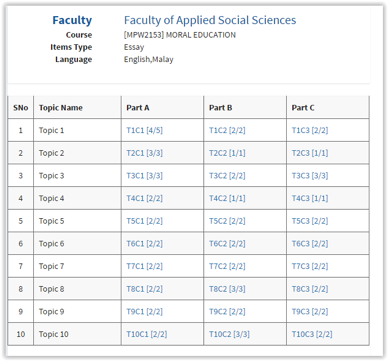Click the T9C2 [2/2] link

(227, 312)
